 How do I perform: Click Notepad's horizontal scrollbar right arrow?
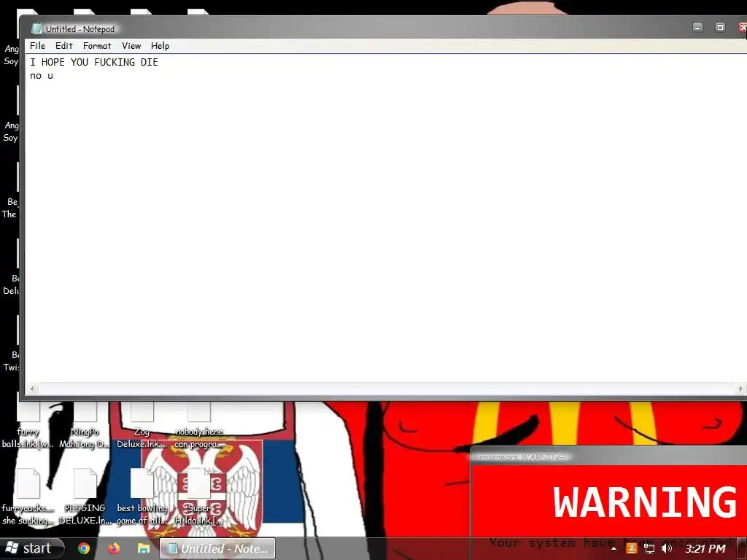pyautogui.click(x=740, y=389)
